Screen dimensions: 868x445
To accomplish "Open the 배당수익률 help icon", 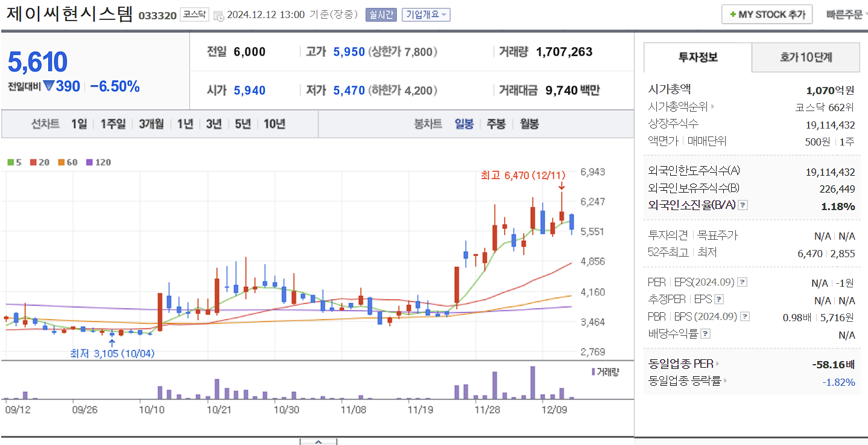I will (705, 333).
